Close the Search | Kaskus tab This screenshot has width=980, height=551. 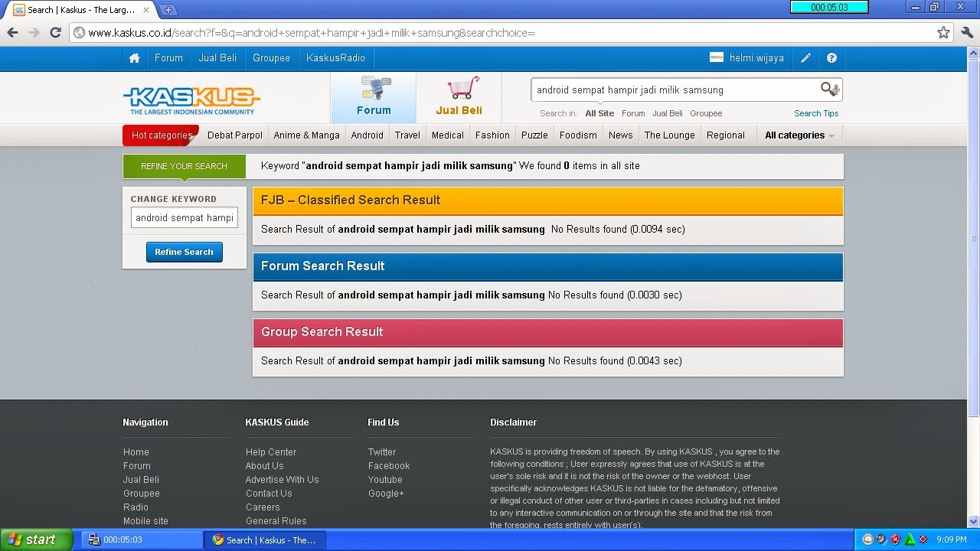tap(146, 10)
